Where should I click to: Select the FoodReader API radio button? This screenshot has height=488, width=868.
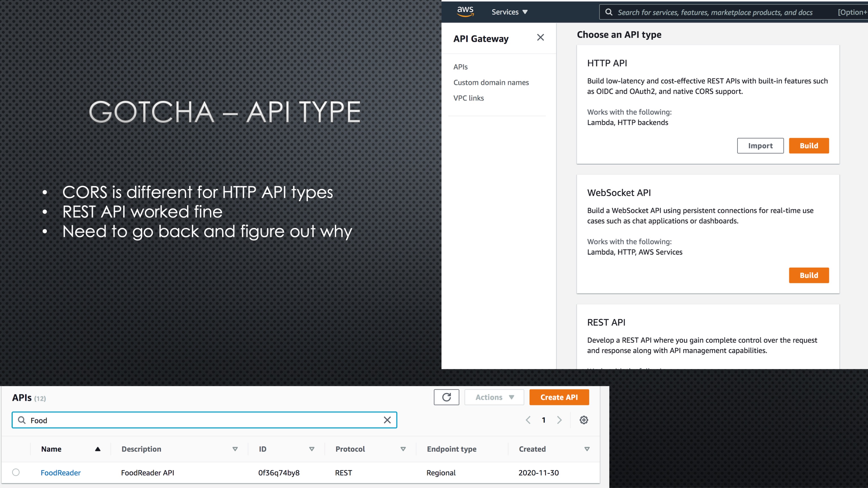[16, 472]
